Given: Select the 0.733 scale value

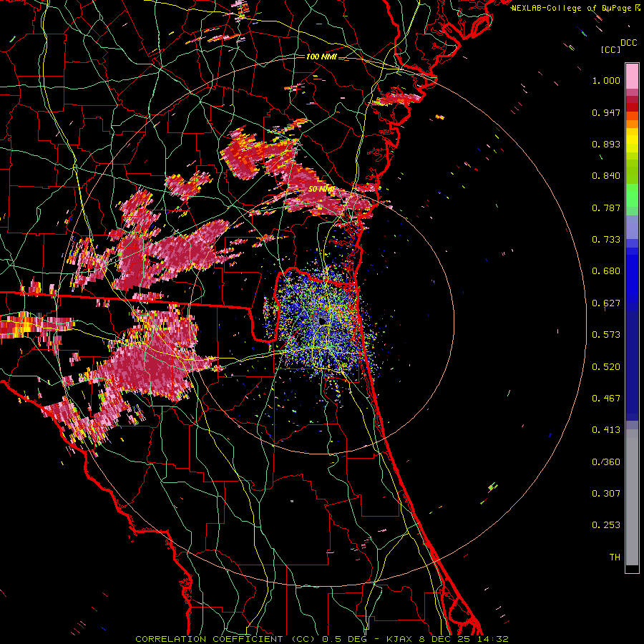Looking at the screenshot, I should 606,240.
